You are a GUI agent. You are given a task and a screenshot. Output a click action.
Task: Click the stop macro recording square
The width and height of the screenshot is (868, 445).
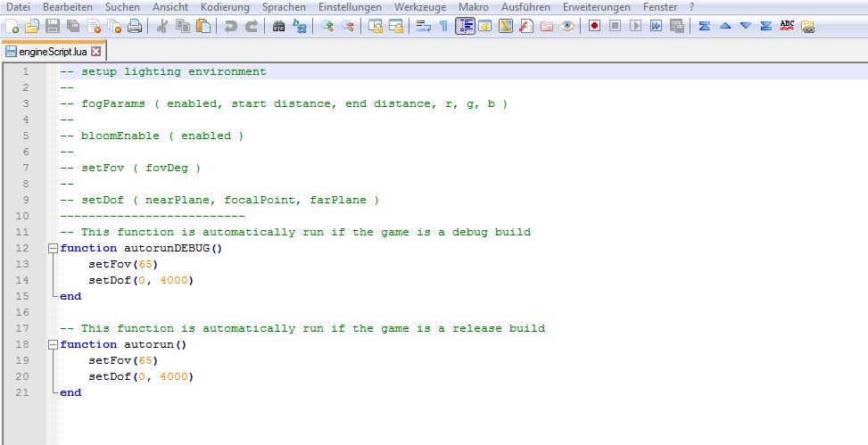coord(615,26)
